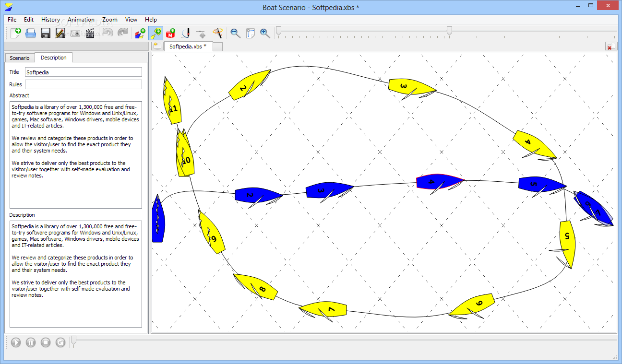Zoom in with magnifier plus icon
The image size is (622, 364).
click(x=265, y=33)
